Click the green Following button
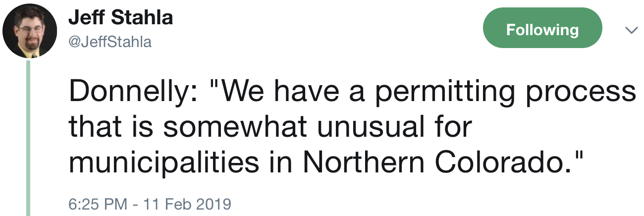This screenshot has width=644, height=216. coord(542,30)
